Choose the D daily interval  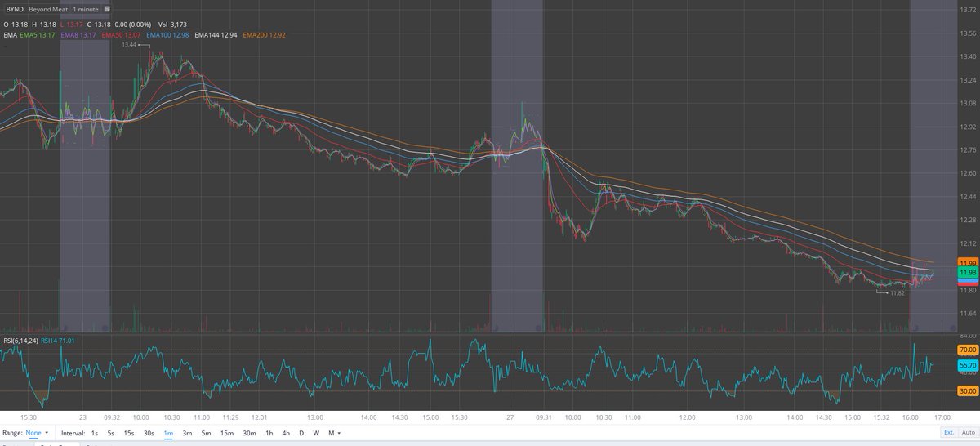(301, 432)
